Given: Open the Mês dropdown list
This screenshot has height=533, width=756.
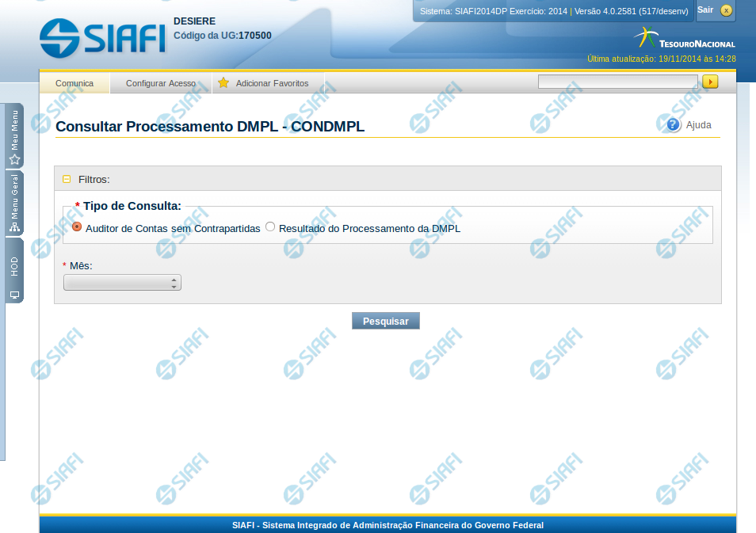Looking at the screenshot, I should (x=122, y=283).
